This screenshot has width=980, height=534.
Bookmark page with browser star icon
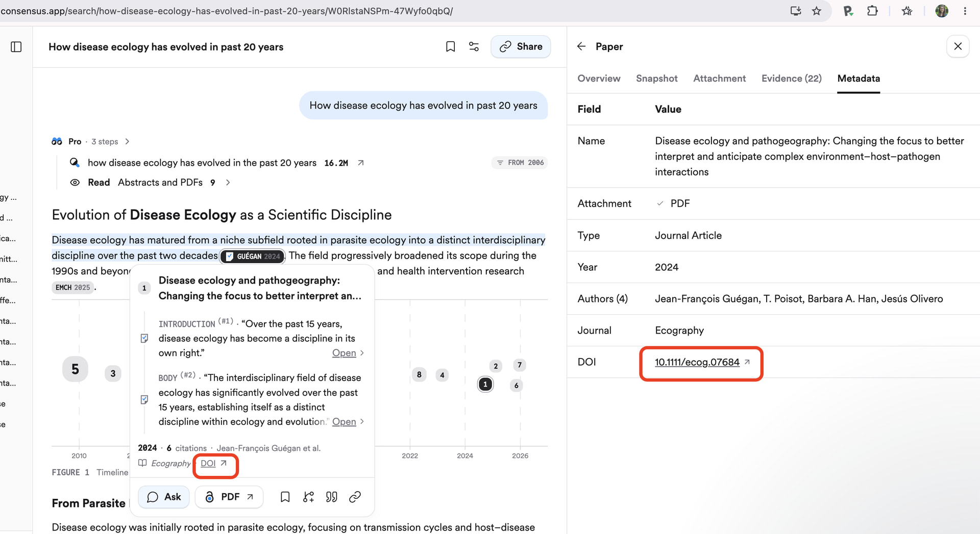coord(817,11)
